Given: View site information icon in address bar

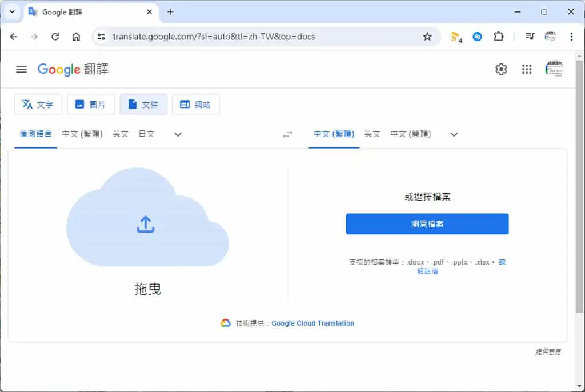Looking at the screenshot, I should click(x=101, y=37).
